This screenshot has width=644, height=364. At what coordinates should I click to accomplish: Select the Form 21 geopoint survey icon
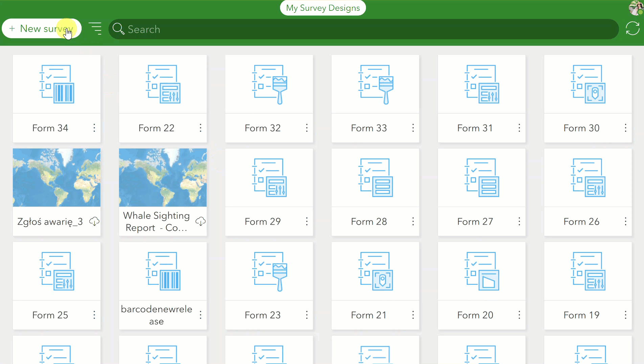[375, 271]
